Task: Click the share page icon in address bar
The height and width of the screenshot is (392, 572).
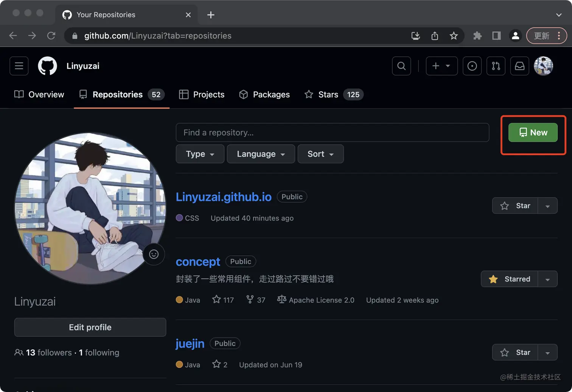Action: (x=435, y=36)
